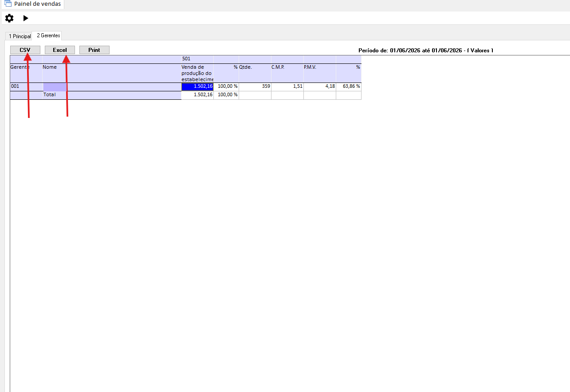This screenshot has height=392, width=570.
Task: Click the Gerente column header
Action: pyautogui.click(x=26, y=73)
